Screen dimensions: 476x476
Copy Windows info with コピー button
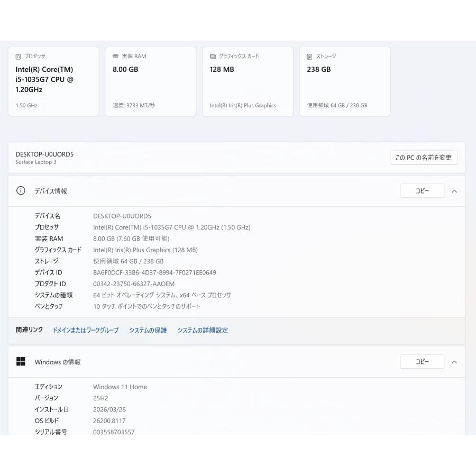coord(423,362)
